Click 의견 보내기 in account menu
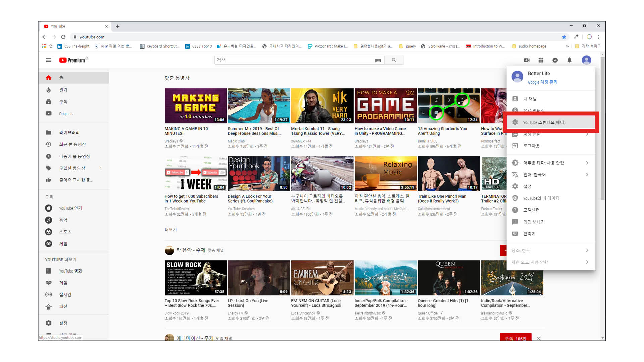 coord(551,222)
